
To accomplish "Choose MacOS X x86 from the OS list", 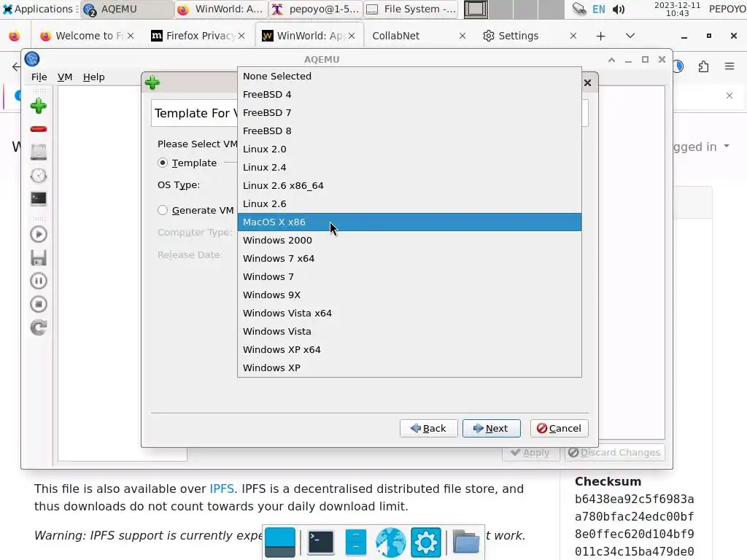I will (x=410, y=222).
